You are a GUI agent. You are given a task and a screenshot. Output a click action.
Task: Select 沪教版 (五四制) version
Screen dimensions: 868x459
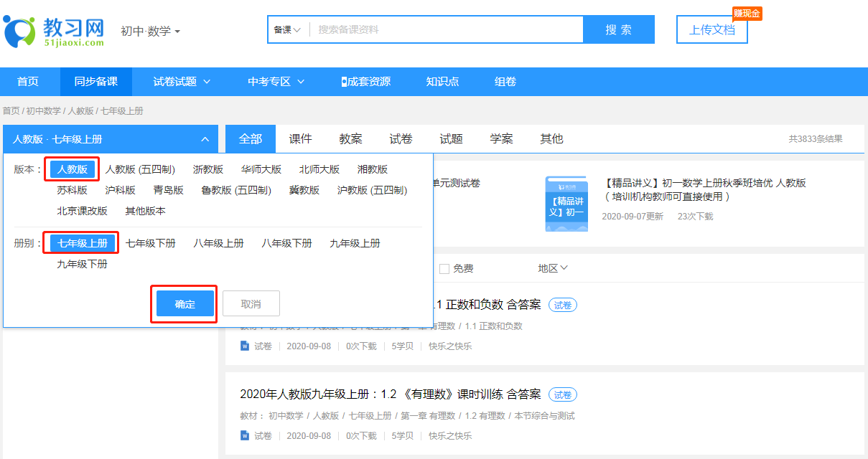point(373,190)
